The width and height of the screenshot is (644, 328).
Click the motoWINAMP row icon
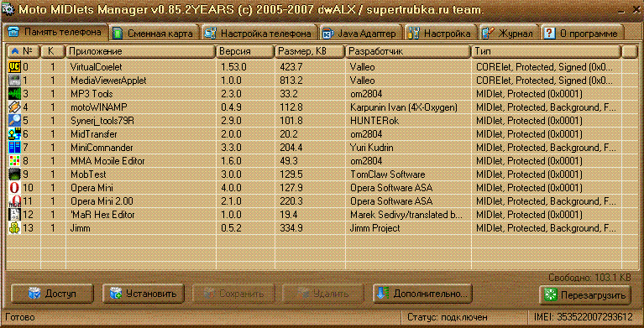click(14, 107)
